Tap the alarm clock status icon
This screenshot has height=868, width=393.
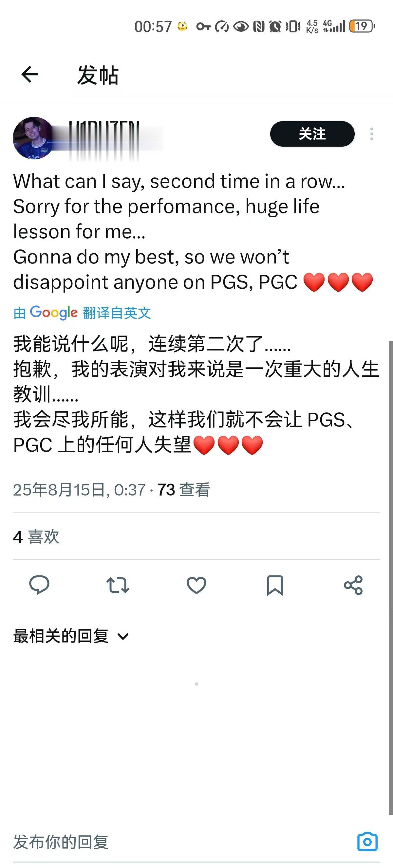[x=275, y=26]
